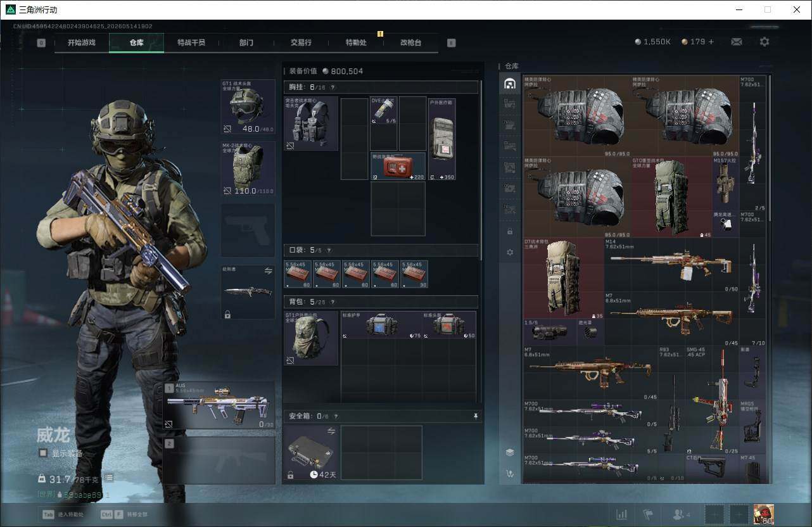The image size is (812, 527).
Task: Click the help icon beside 胸挂
Action: (333, 87)
